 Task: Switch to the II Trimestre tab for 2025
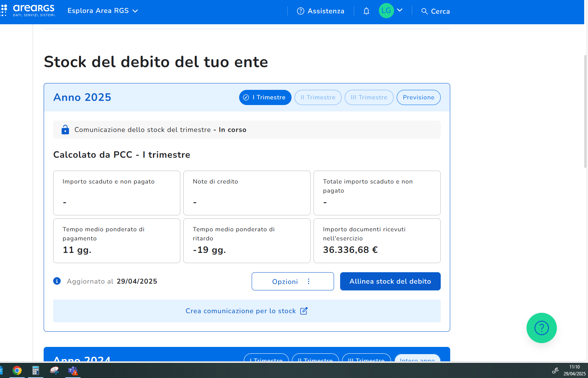point(318,97)
